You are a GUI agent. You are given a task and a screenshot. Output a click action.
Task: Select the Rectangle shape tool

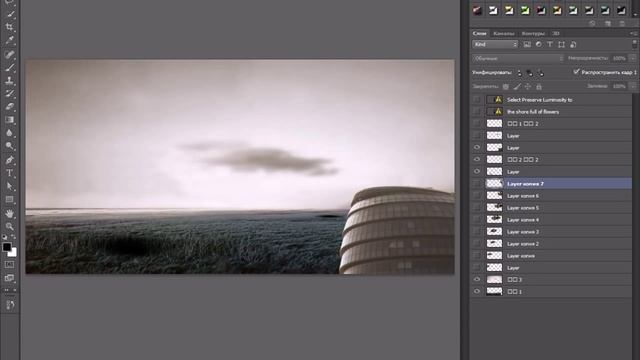pyautogui.click(x=10, y=200)
